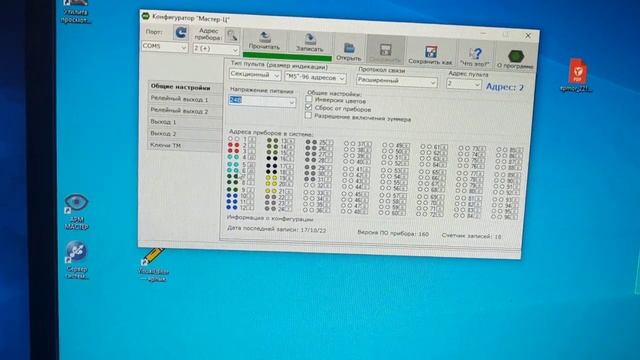The height and width of the screenshot is (360, 640).
Task: Uncheck the Сброс от приборов checkbox
Action: 309,107
